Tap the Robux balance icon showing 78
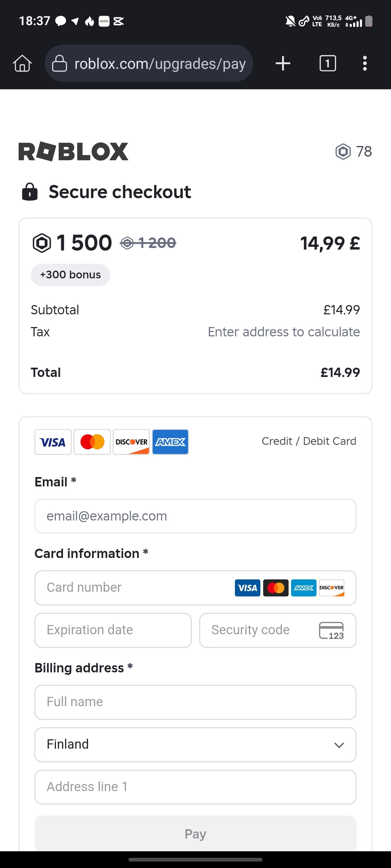Screen dimensions: 391x868 pos(343,152)
